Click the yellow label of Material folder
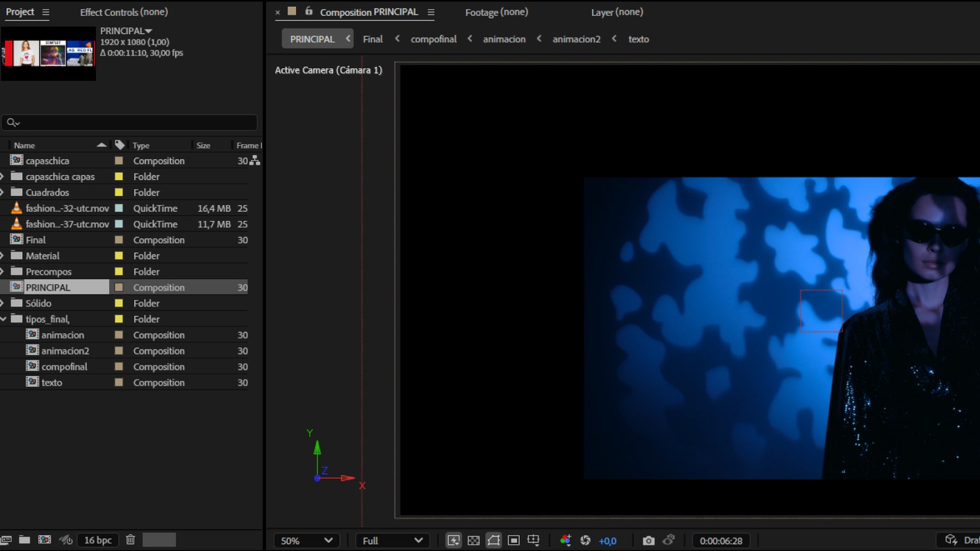This screenshot has height=551, width=980. [x=119, y=256]
